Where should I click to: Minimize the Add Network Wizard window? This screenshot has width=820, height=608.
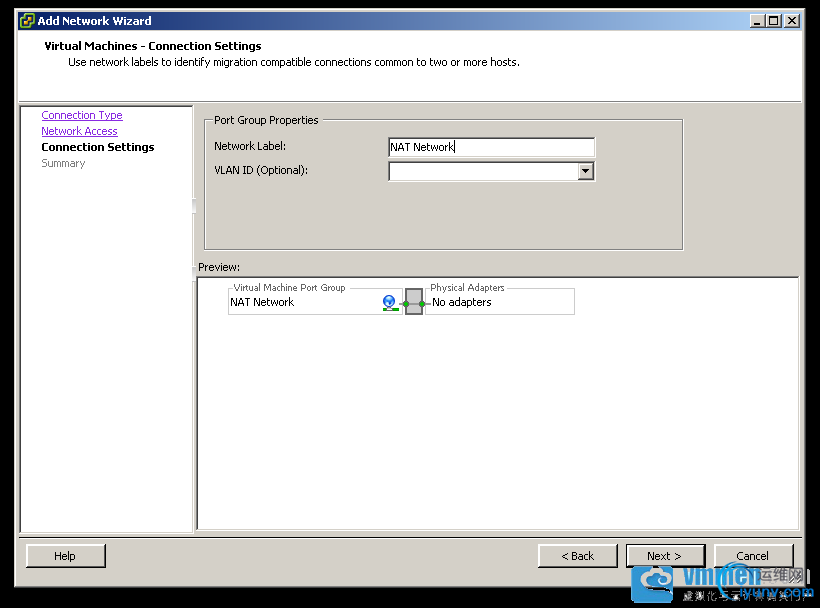tap(757, 21)
